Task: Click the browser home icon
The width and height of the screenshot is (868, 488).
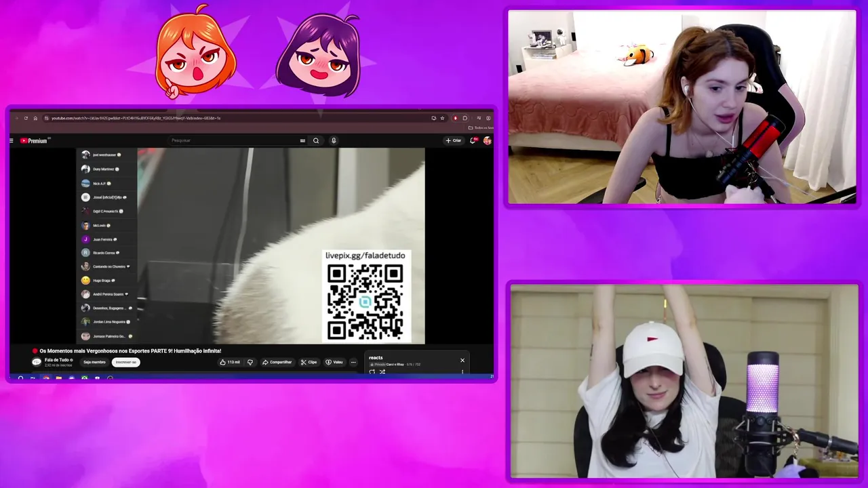Action: 35,118
